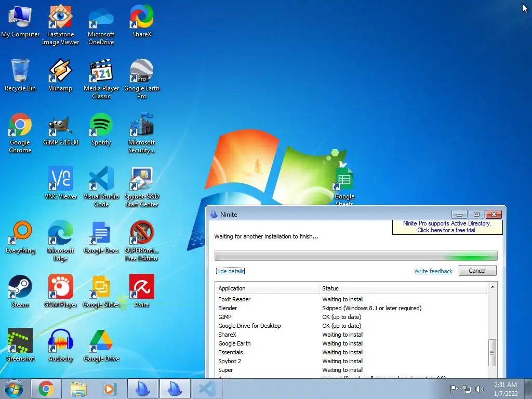Open the network tray icon
This screenshot has width=532, height=399.
(x=467, y=389)
